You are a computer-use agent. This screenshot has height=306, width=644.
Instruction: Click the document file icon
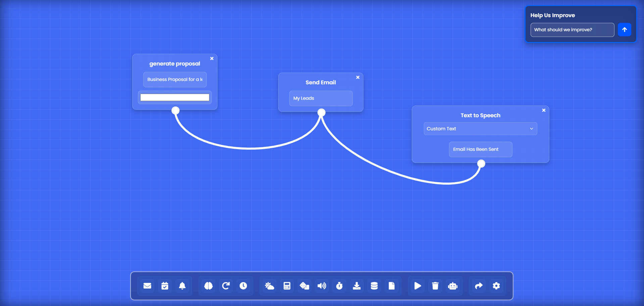click(x=392, y=286)
